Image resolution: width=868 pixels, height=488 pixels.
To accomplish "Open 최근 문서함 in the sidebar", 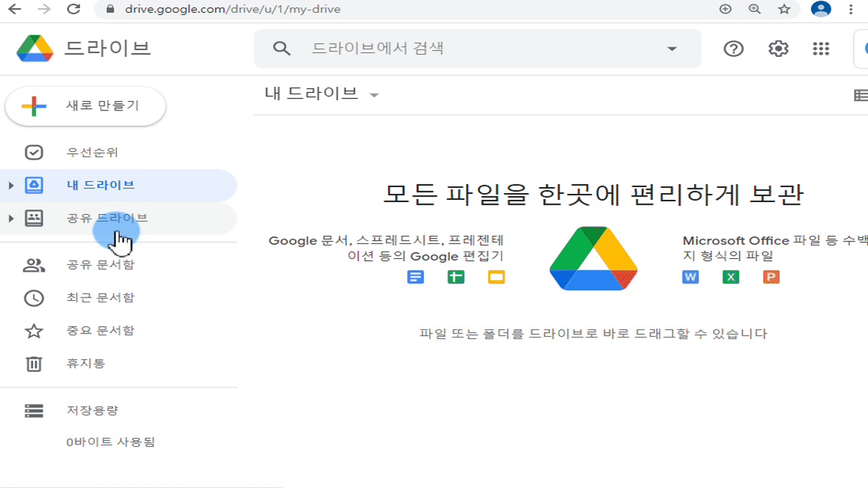I will [119, 298].
